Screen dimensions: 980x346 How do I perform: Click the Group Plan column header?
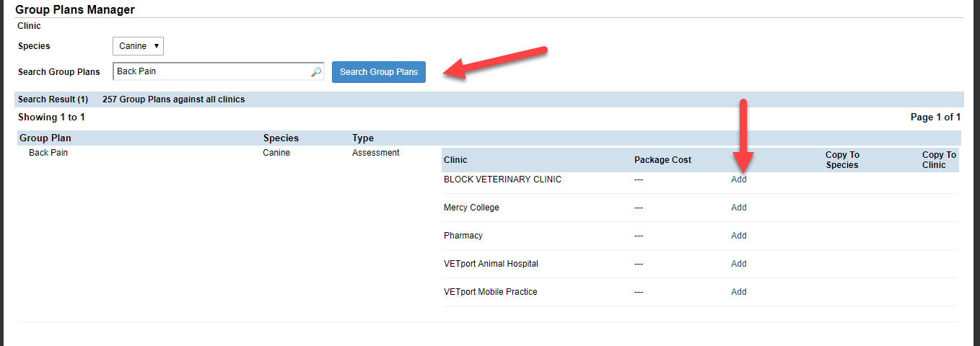coord(45,138)
